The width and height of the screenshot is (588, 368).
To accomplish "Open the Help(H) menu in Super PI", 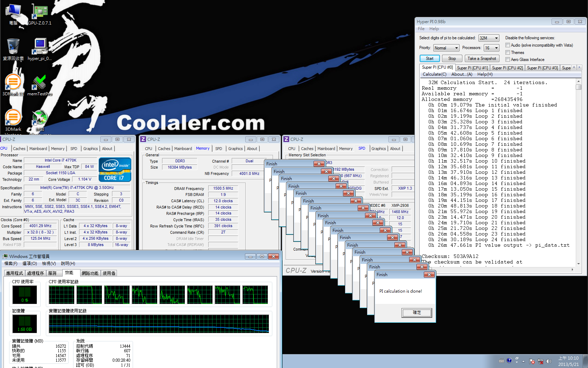I will [x=485, y=74].
